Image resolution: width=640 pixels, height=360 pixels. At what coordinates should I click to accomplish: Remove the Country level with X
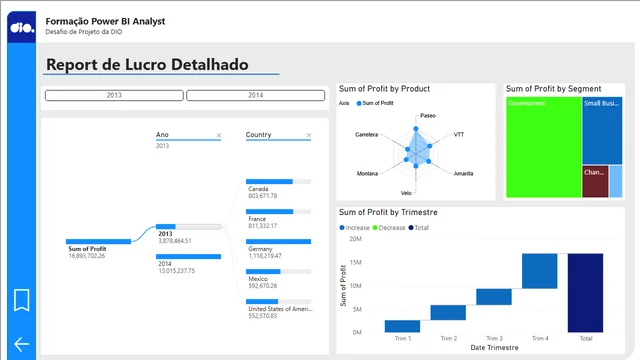coord(309,135)
